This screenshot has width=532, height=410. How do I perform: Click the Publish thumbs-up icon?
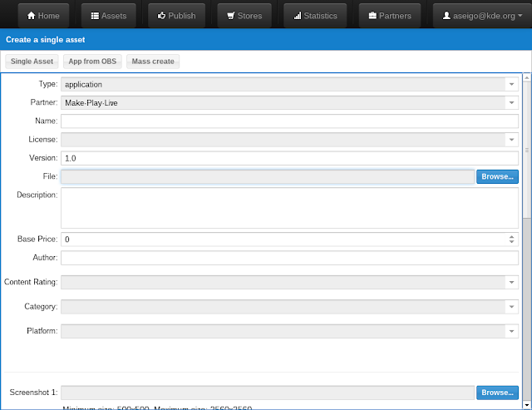(x=161, y=15)
